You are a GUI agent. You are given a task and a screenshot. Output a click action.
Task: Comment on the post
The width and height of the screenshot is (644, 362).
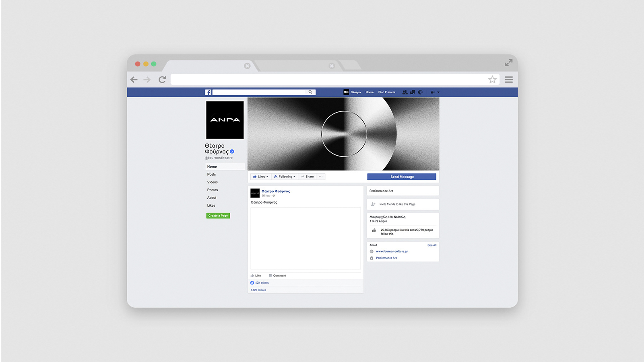pos(277,276)
